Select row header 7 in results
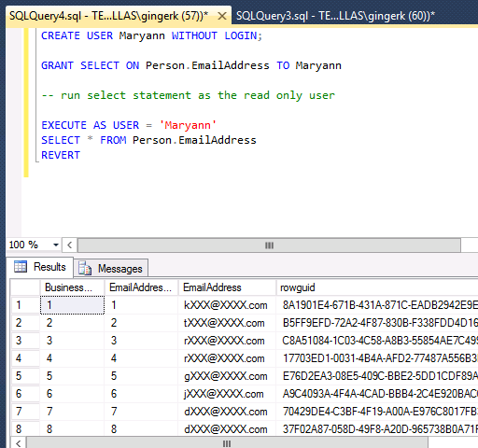The height and width of the screenshot is (448, 478). coord(25,412)
